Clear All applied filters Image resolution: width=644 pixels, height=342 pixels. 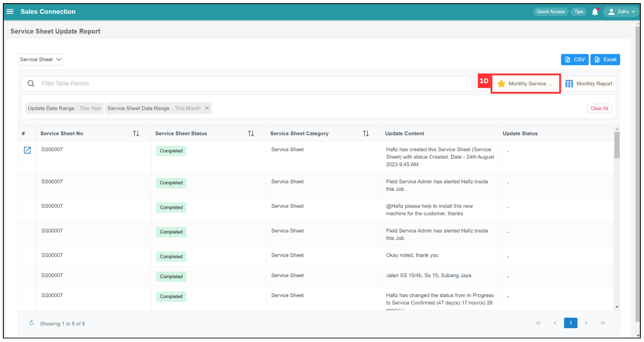coord(599,108)
